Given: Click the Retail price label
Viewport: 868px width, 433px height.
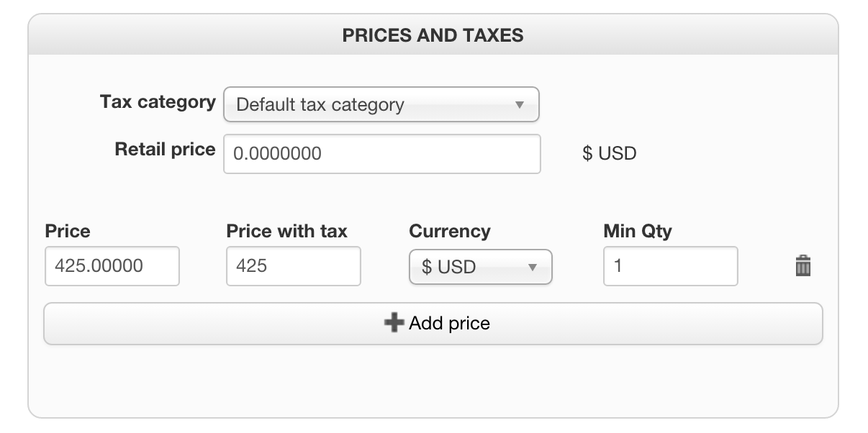Looking at the screenshot, I should (165, 150).
